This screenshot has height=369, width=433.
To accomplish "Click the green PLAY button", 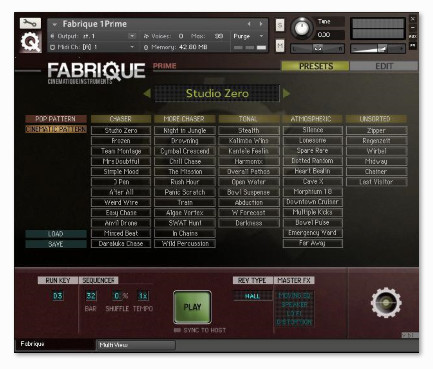I will point(192,307).
